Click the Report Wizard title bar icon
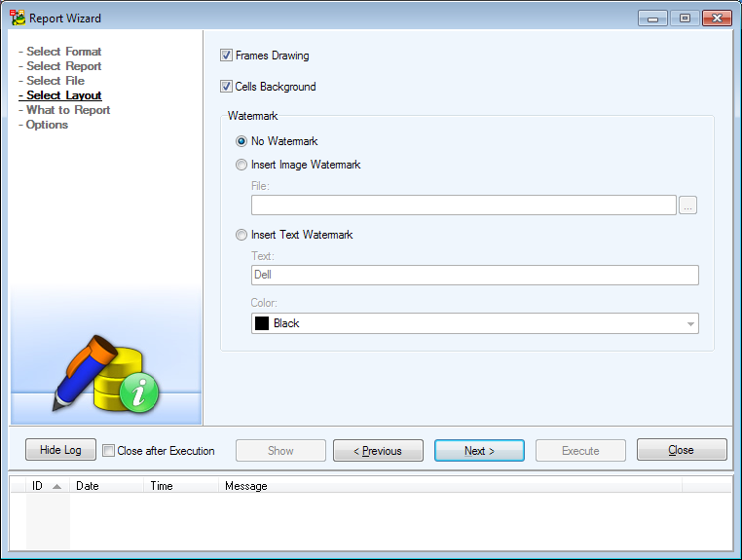 pos(18,18)
